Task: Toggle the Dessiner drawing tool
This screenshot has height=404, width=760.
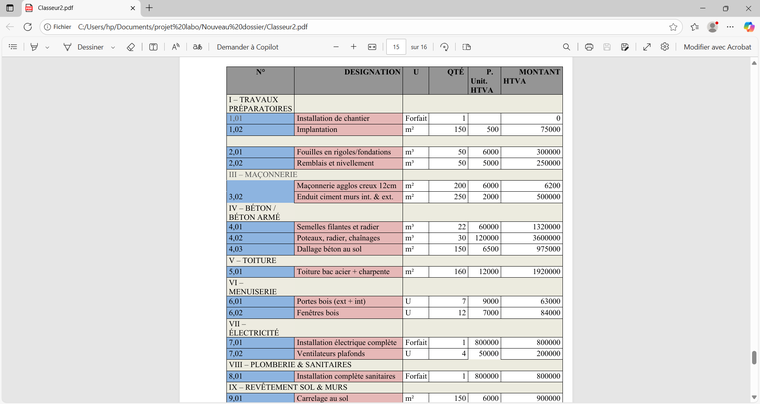Action: [x=84, y=47]
